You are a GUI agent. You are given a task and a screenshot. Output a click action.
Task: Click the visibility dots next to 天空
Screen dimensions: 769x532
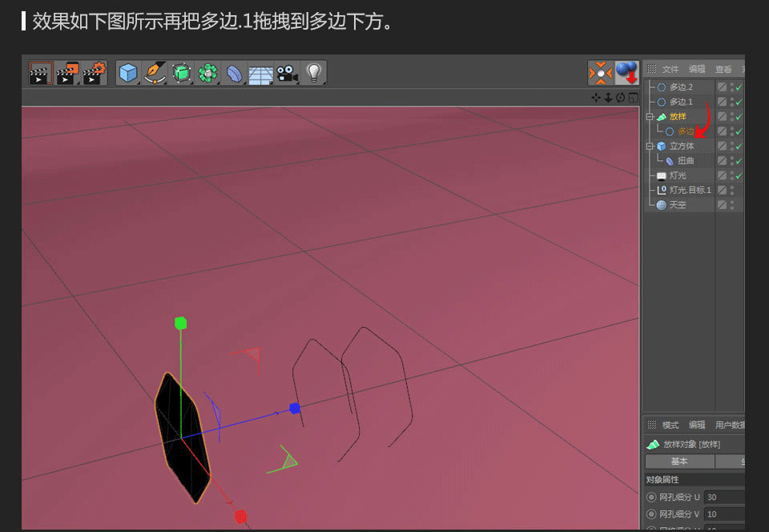pos(732,204)
